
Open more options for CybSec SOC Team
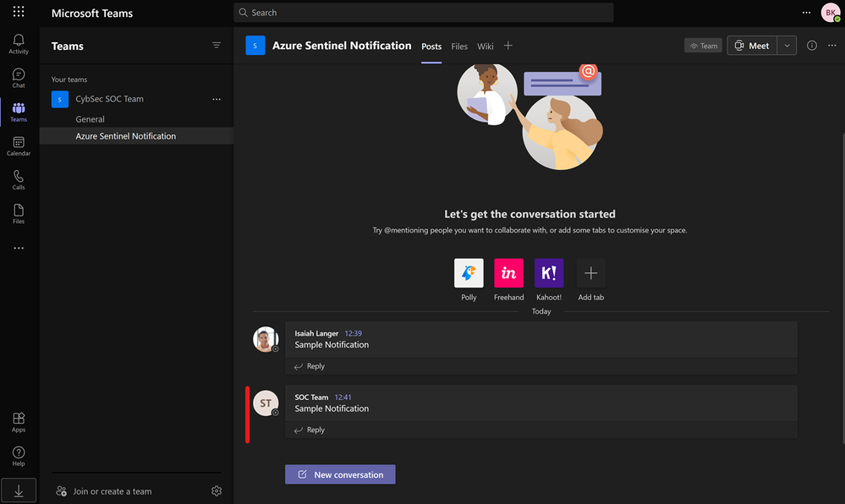tap(216, 99)
